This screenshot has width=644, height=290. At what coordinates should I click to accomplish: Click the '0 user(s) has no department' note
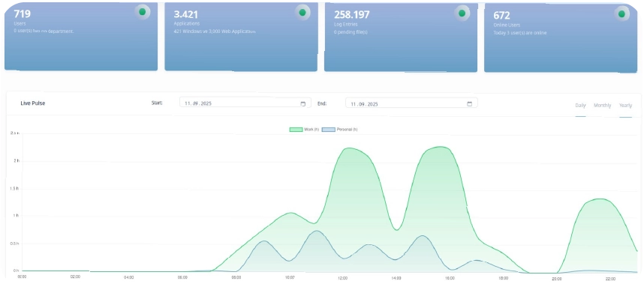(44, 31)
